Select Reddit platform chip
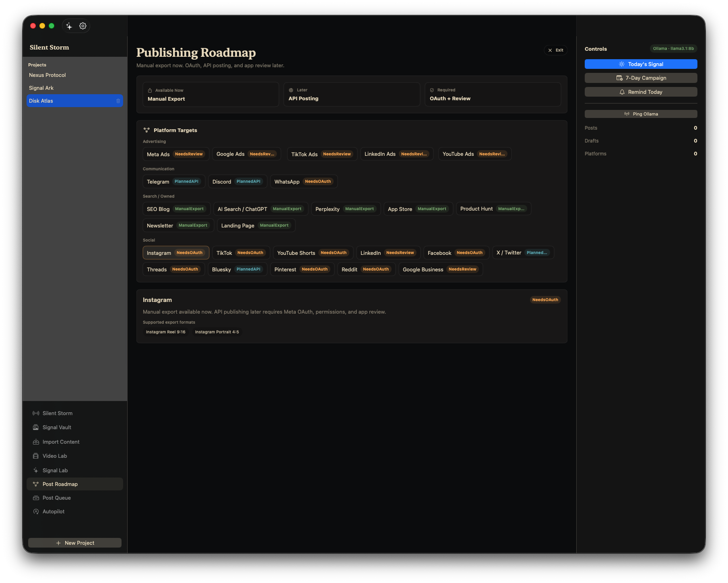Image resolution: width=728 pixels, height=583 pixels. coord(367,269)
